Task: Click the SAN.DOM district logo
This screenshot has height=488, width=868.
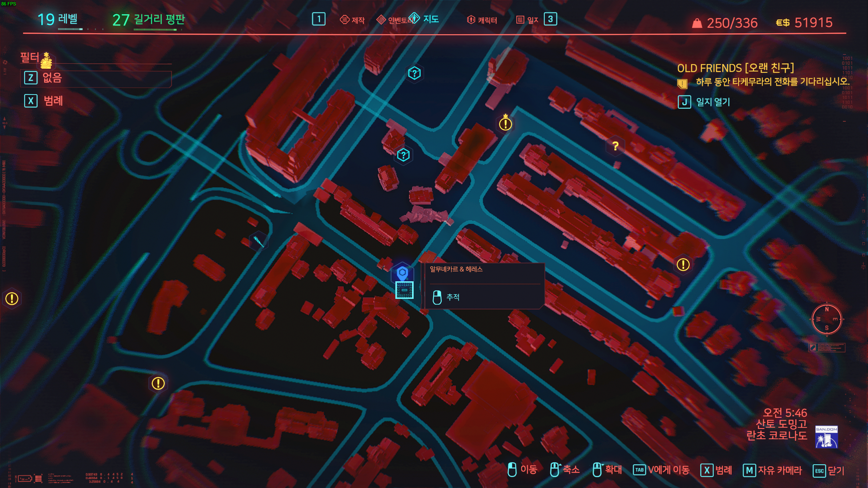Action: coord(826,437)
